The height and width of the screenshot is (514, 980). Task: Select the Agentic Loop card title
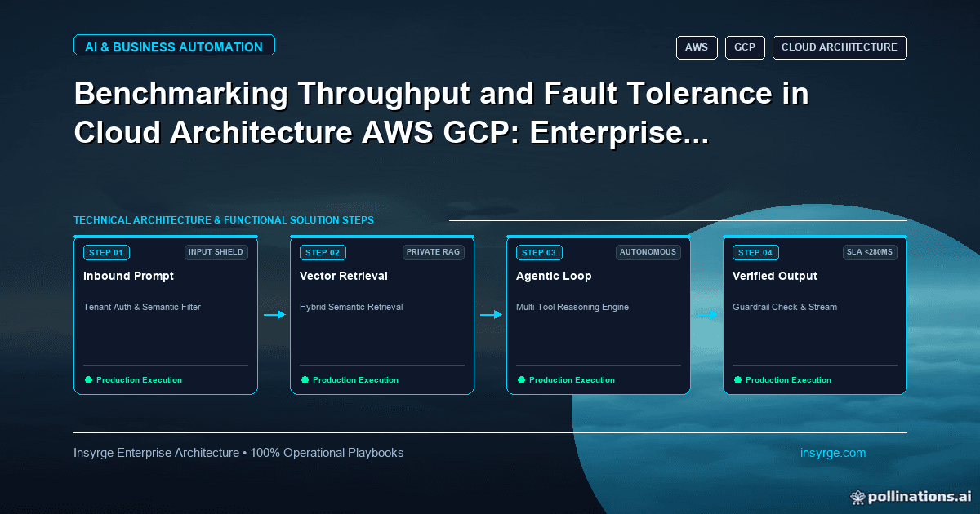click(554, 276)
